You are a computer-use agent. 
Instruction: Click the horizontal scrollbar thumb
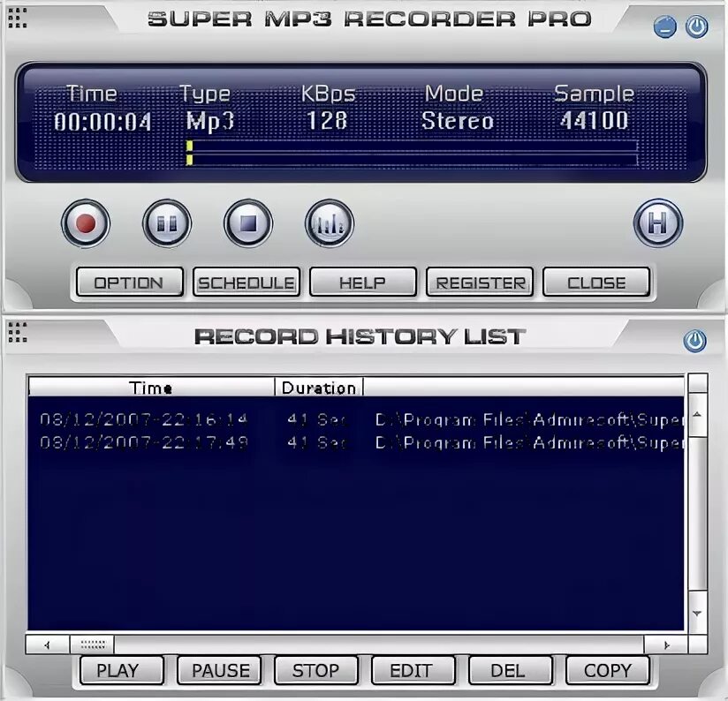pos(93,644)
